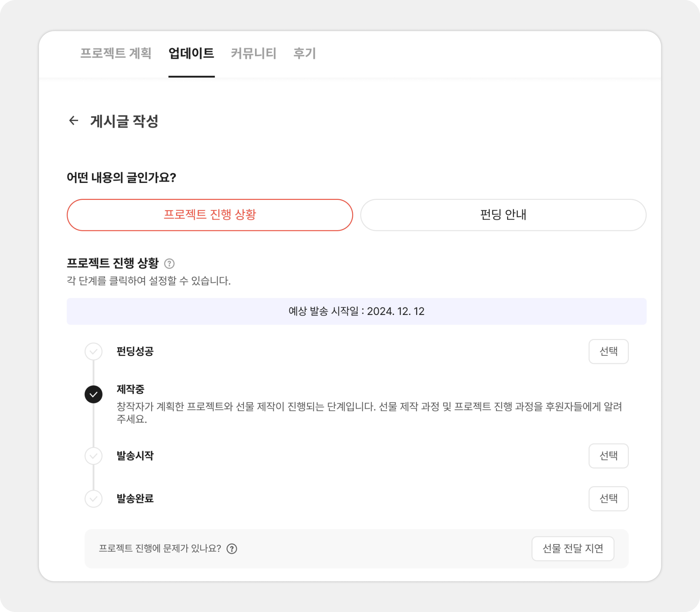Screen dimensions: 700x612
Task: Click the 발송시작 step label
Action: [135, 456]
